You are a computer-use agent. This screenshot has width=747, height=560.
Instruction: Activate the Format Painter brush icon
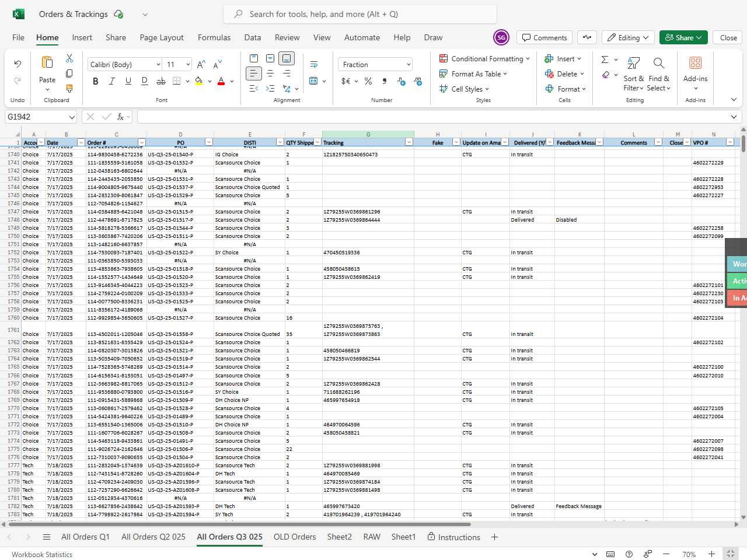click(x=69, y=89)
